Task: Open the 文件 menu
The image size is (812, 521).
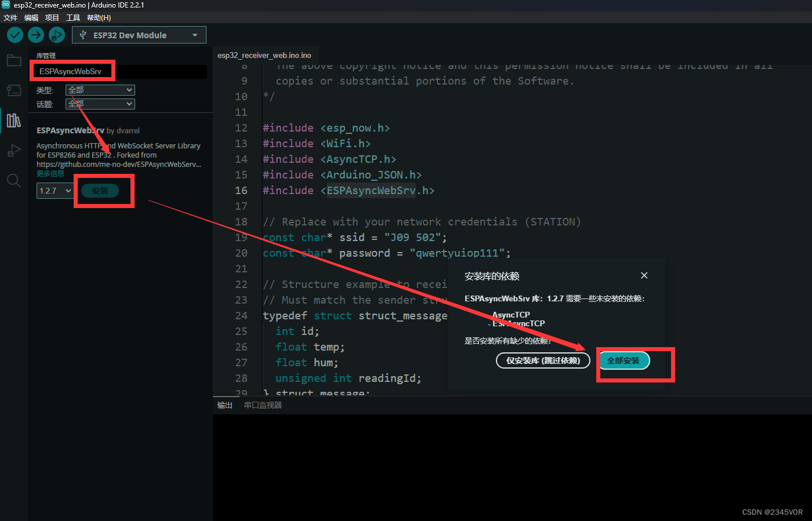Action: tap(10, 17)
